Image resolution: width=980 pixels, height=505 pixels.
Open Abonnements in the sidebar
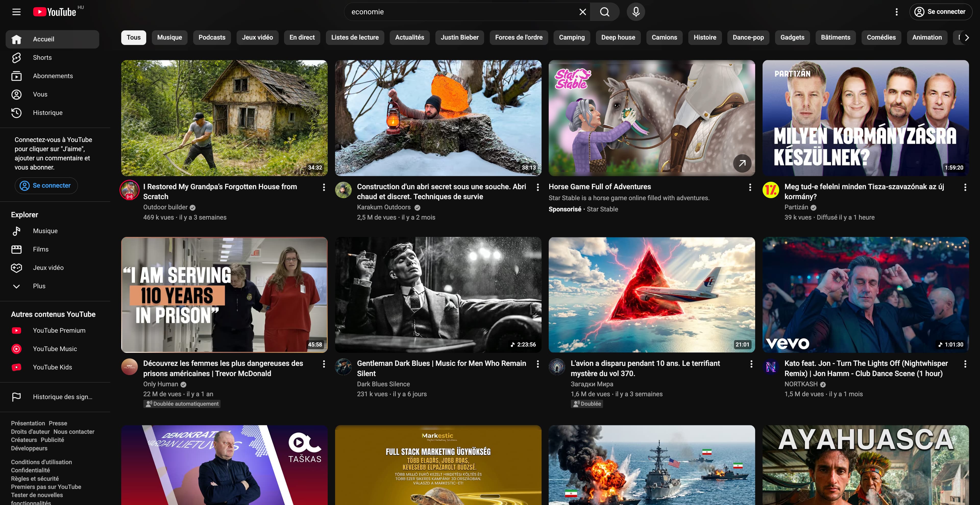(53, 76)
